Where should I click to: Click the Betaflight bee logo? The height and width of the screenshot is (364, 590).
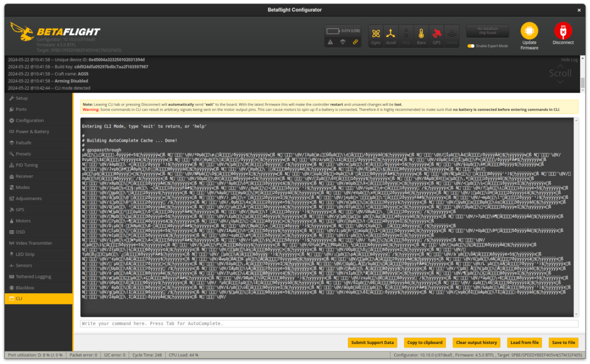coord(22,31)
